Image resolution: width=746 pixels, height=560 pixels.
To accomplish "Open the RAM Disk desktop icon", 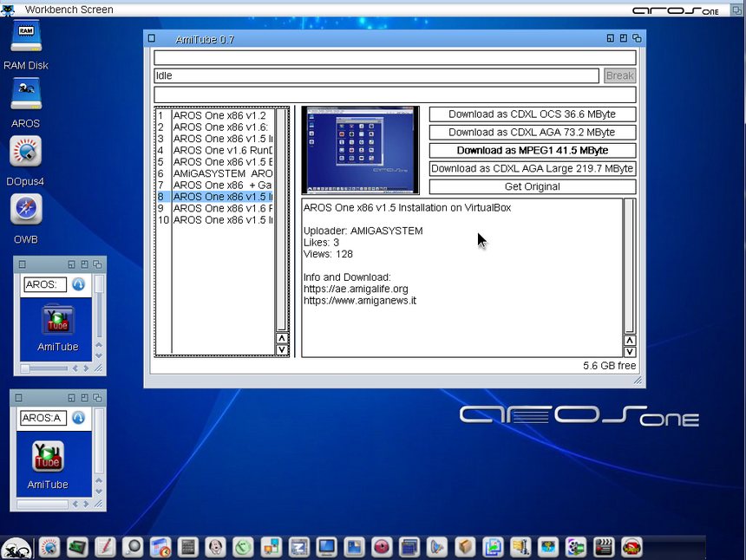I will pos(25,36).
